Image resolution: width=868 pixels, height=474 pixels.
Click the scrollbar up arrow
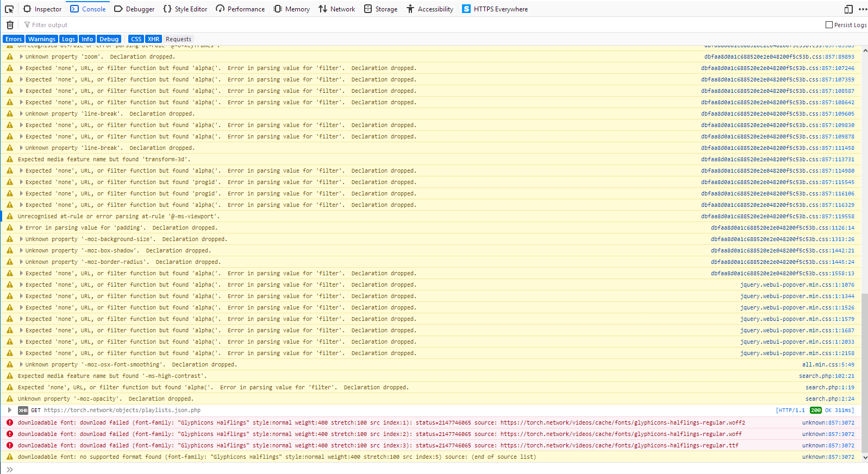(864, 50)
